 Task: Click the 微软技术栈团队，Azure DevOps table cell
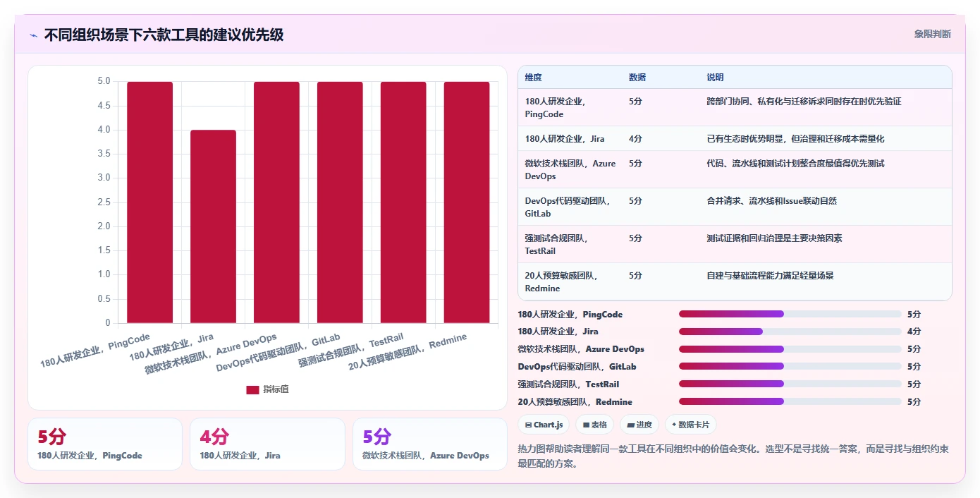pos(570,169)
